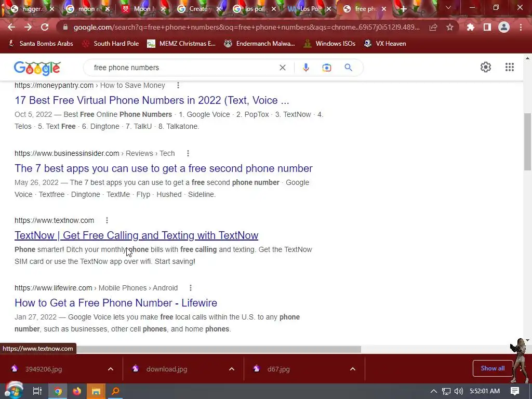The width and height of the screenshot is (532, 399).
Task: Reload the current Google search page
Action: 45,27
